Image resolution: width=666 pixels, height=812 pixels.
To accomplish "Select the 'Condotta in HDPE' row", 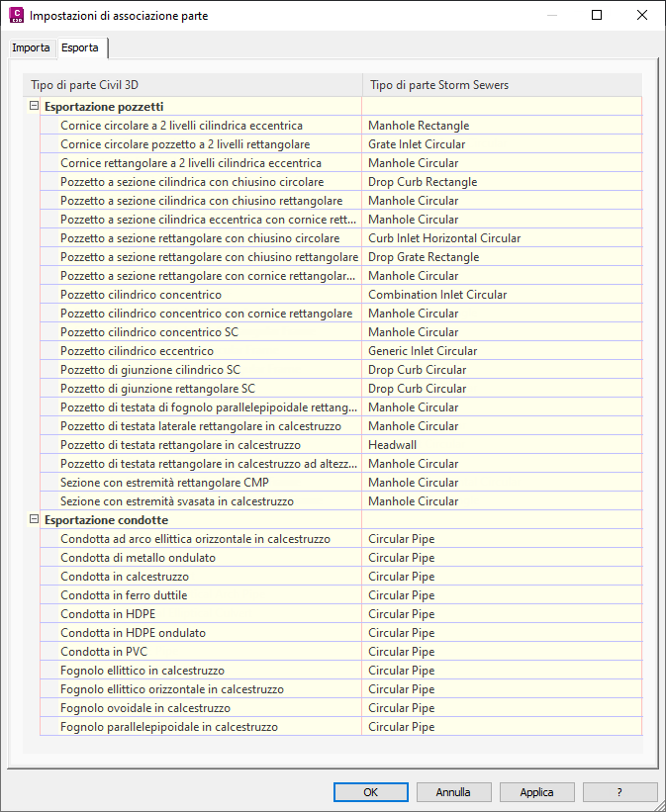I will pos(201,614).
